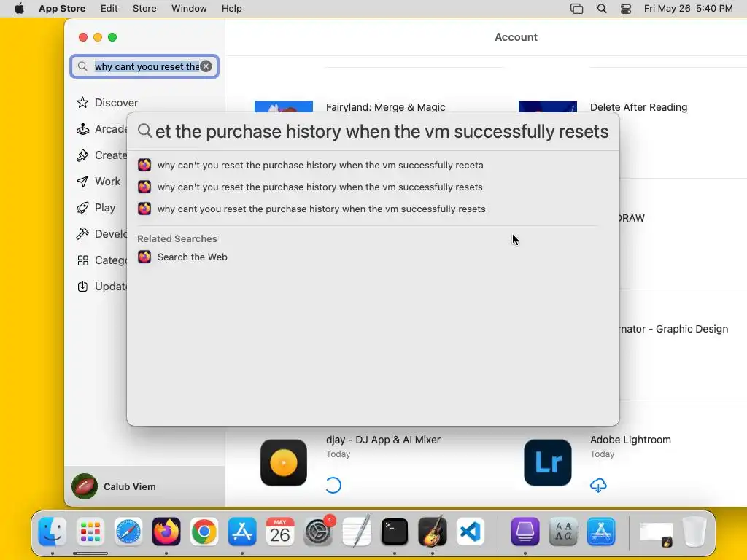Image resolution: width=747 pixels, height=560 pixels.
Task: Open Calendar from the Dock
Action: click(x=279, y=532)
